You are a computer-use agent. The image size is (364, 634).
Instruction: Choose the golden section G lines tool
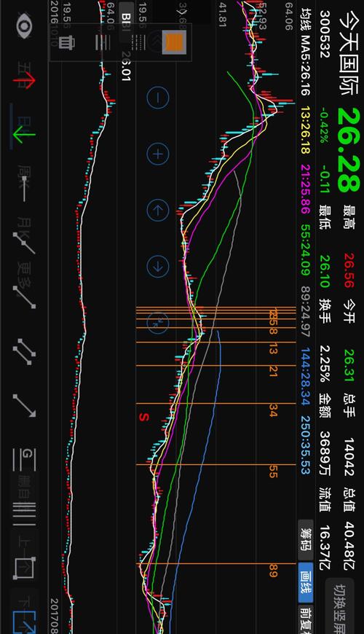pos(24,460)
